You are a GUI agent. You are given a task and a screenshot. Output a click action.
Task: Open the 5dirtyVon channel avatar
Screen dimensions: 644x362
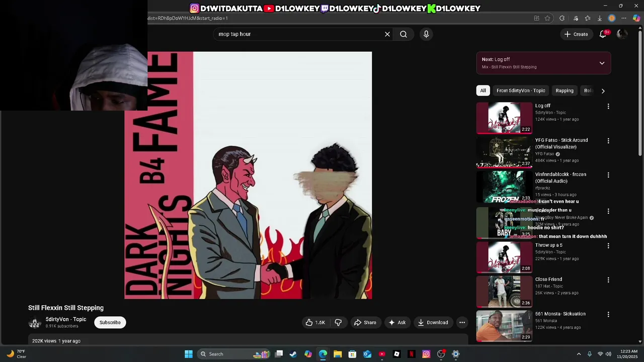[35, 323]
